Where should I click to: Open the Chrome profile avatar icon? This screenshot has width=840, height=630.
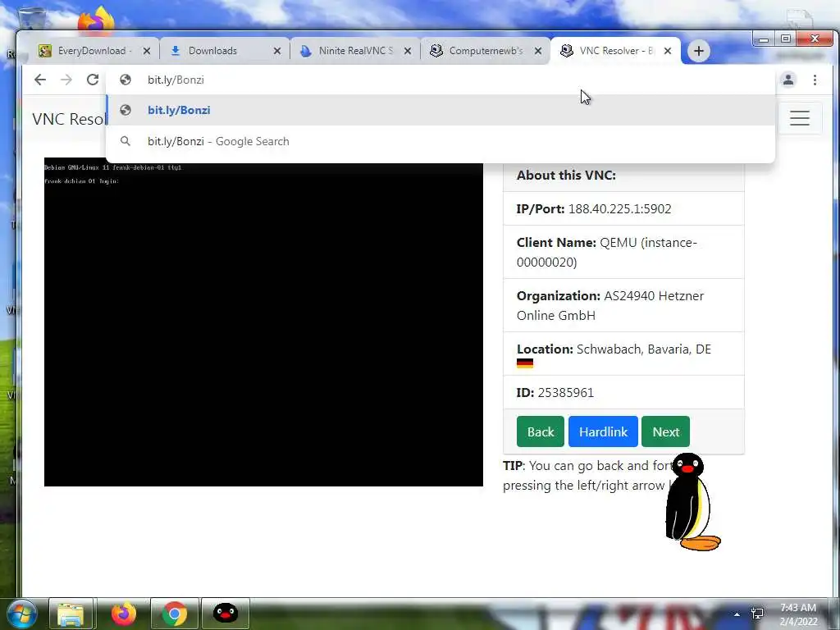pyautogui.click(x=788, y=80)
